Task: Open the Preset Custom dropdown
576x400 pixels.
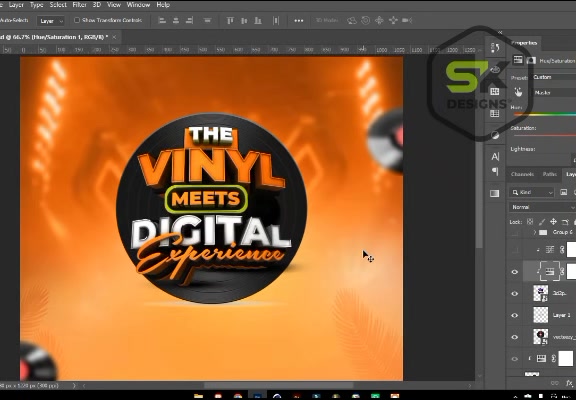Action: [x=554, y=77]
